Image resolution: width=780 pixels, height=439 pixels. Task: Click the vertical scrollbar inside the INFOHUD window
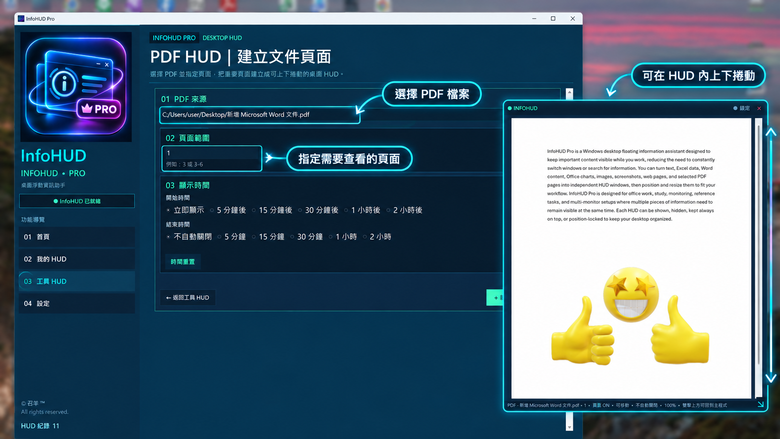coord(758,258)
